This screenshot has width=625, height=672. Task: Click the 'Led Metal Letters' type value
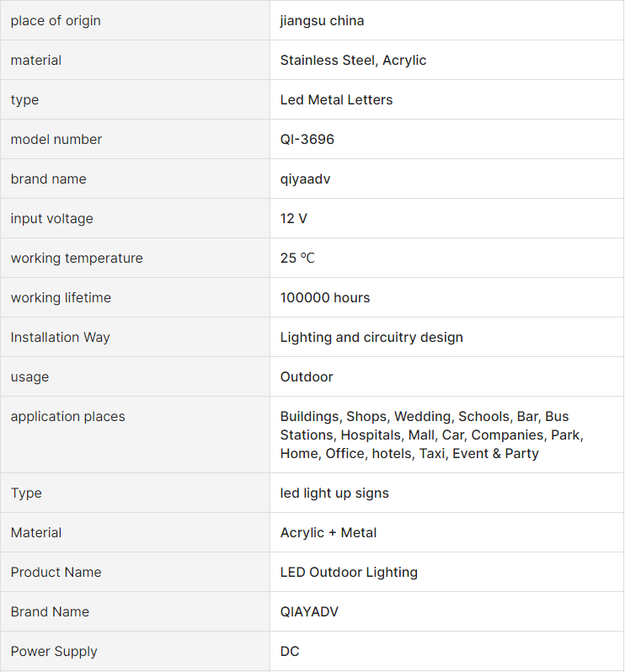pyautogui.click(x=336, y=99)
